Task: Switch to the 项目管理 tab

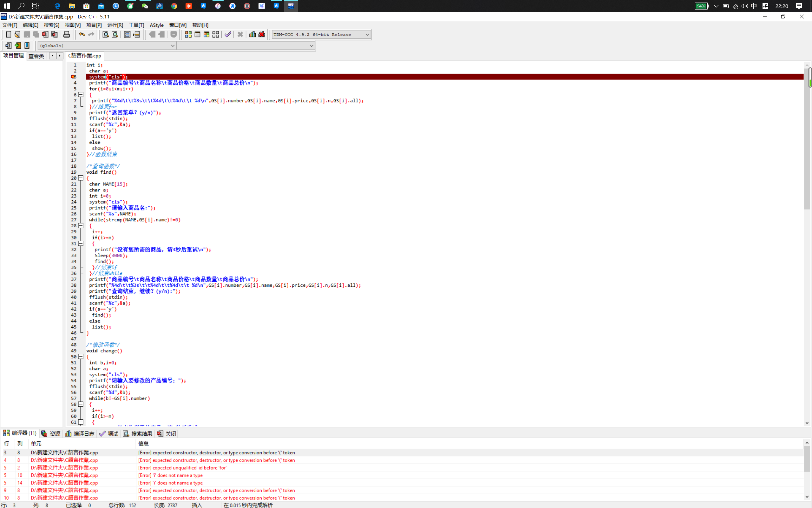Action: [13, 56]
